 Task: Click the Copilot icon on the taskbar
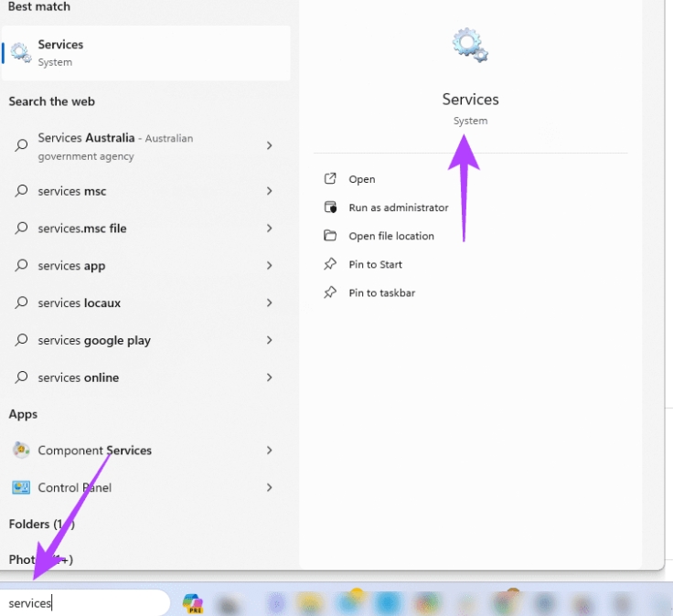192,603
